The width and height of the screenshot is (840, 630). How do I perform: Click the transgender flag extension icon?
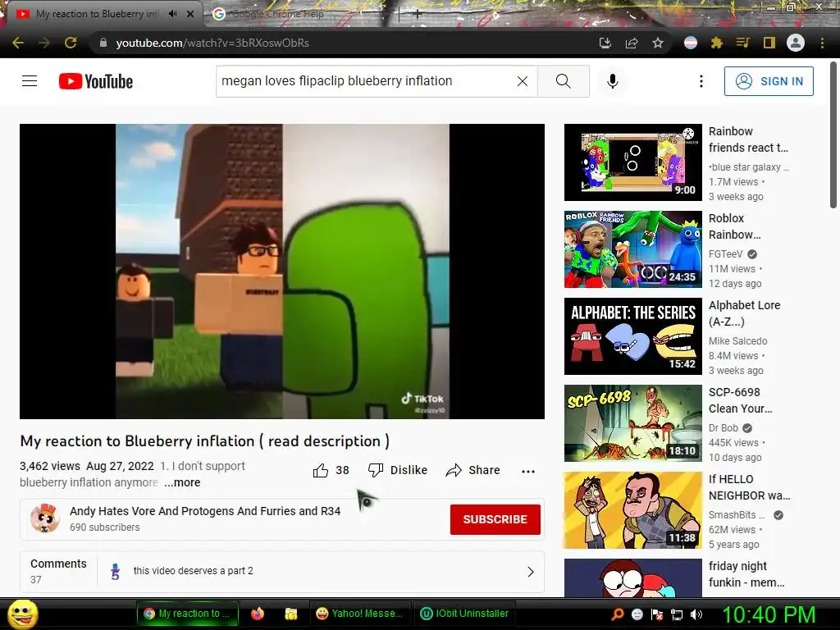click(691, 43)
